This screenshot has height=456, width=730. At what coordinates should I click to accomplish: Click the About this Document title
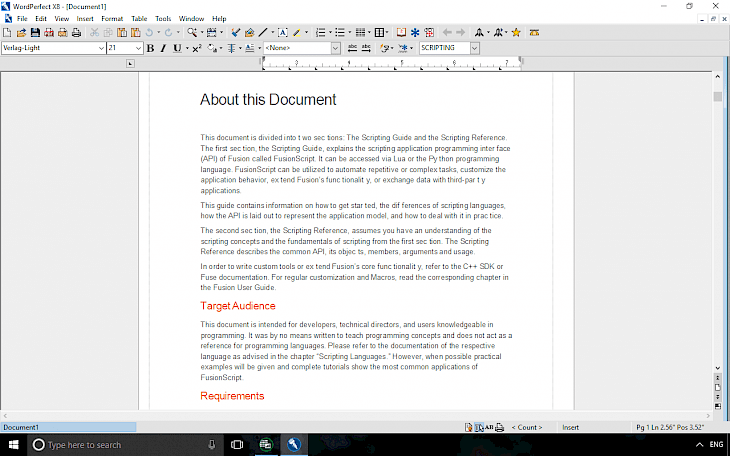[268, 100]
